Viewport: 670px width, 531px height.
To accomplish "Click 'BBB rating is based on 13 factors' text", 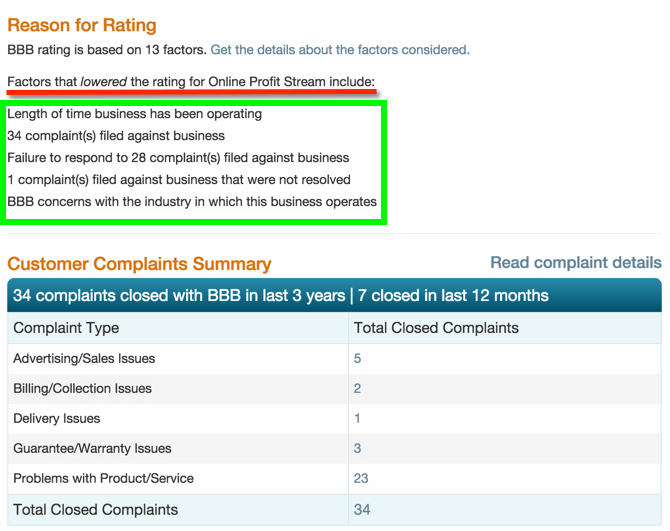I will click(107, 50).
